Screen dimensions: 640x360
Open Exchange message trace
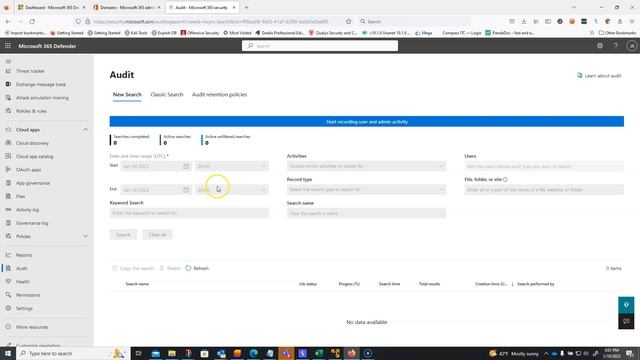(41, 84)
